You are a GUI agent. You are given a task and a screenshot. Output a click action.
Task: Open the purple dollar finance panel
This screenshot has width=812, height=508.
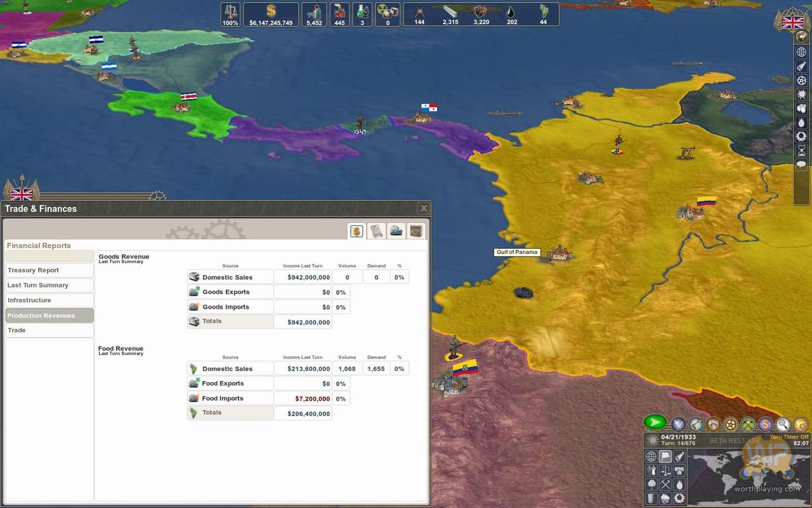tap(766, 424)
